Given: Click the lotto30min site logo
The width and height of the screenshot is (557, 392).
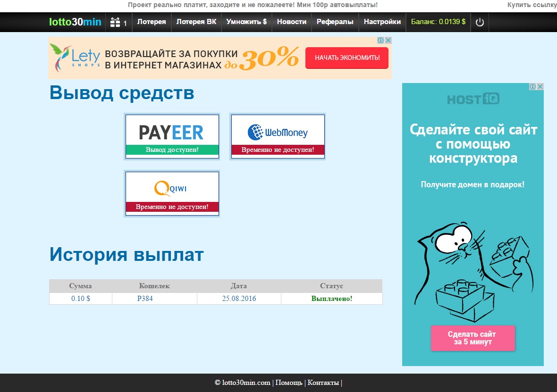Looking at the screenshot, I should click(75, 22).
